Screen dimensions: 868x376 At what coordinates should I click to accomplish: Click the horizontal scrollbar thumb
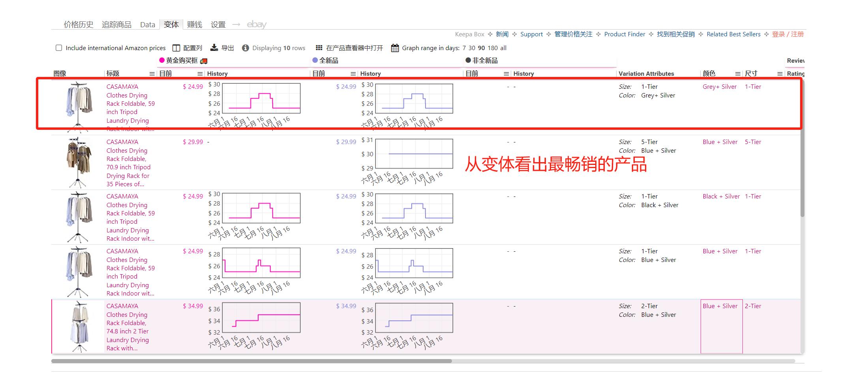click(251, 361)
